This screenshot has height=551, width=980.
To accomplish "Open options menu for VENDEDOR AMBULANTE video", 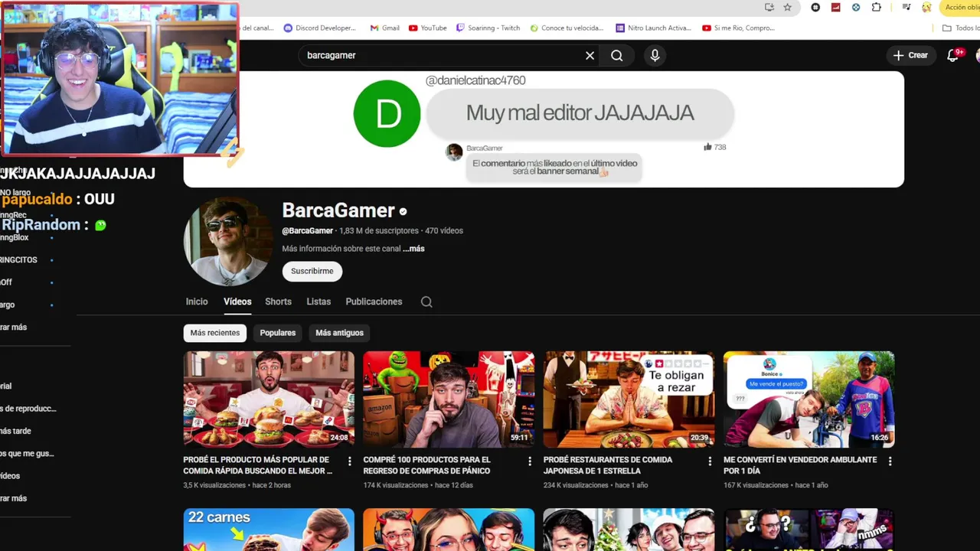I will [890, 461].
